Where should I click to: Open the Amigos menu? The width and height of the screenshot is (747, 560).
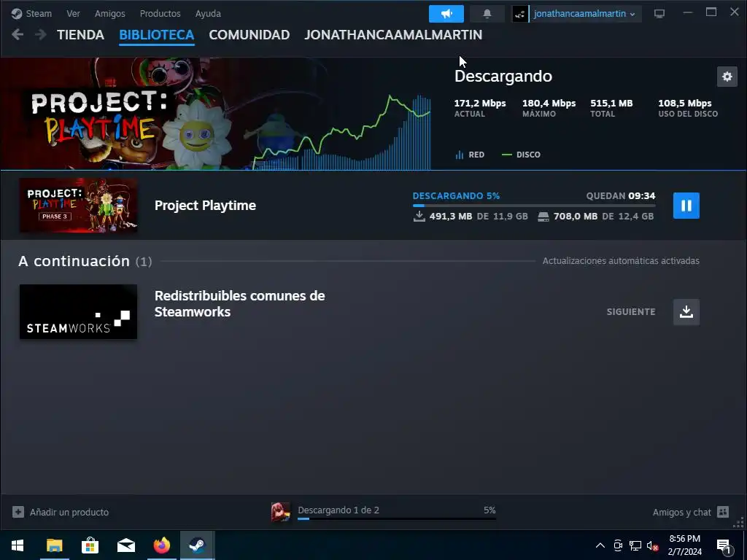click(109, 13)
